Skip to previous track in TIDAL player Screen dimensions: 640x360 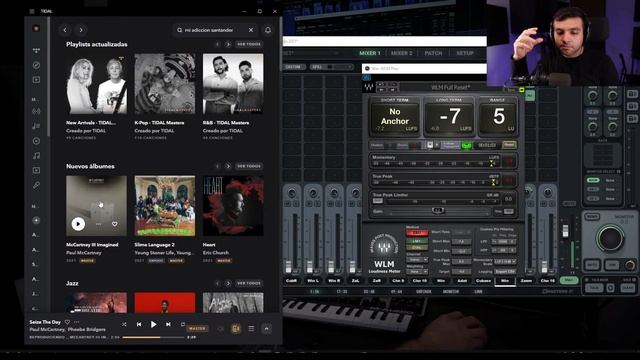(x=139, y=324)
